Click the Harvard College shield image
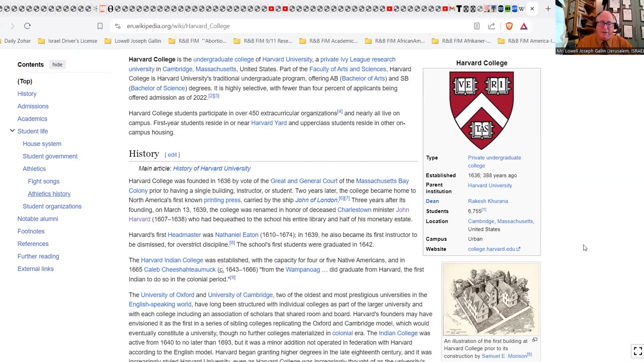 481,111
